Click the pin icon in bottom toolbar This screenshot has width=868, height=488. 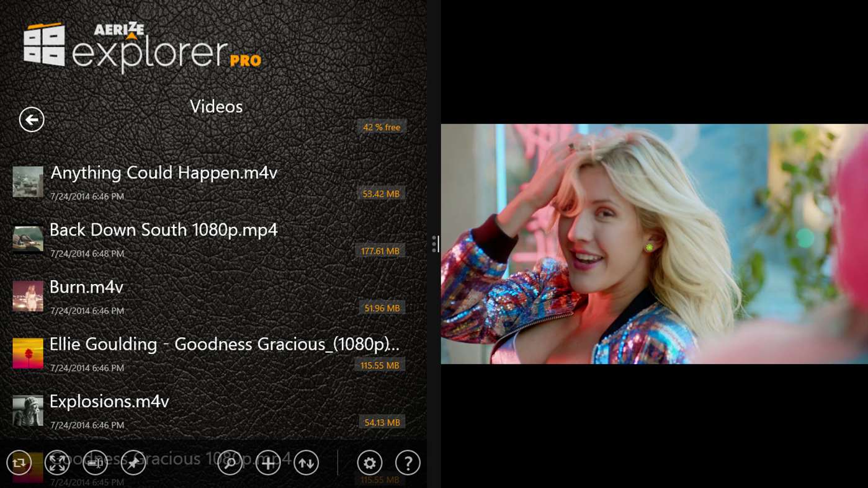click(133, 463)
